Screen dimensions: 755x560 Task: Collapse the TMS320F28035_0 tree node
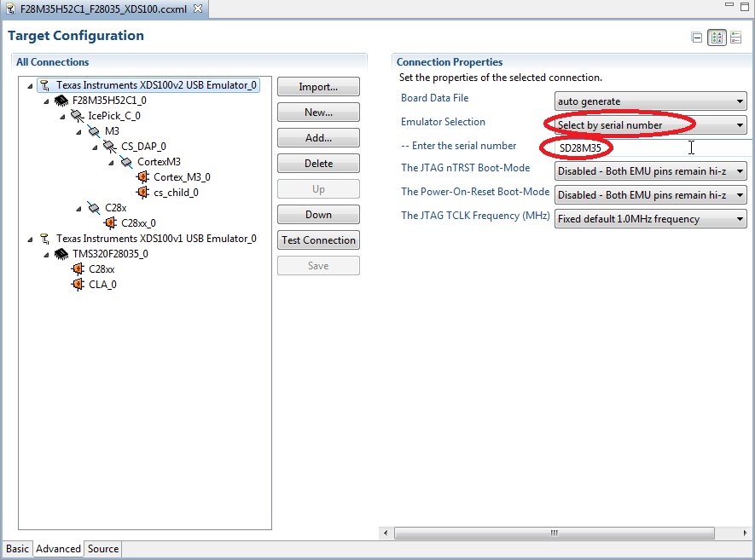46,255
